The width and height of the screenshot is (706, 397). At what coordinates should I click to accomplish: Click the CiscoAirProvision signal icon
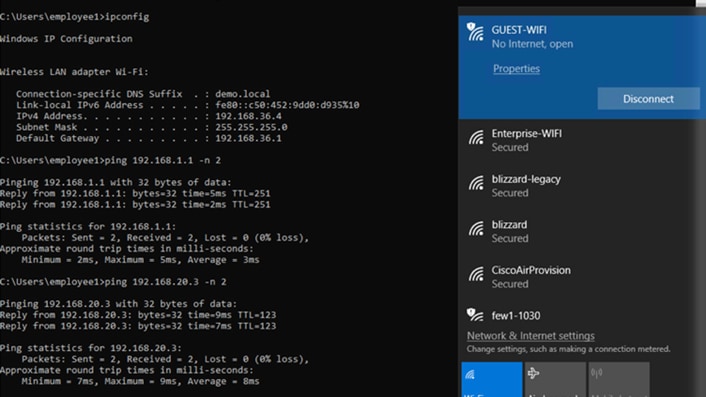476,273
